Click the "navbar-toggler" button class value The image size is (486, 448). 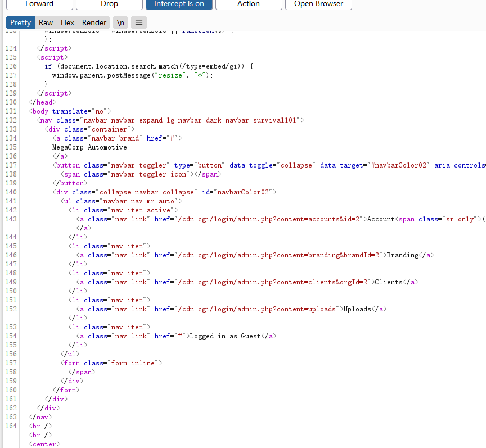pyautogui.click(x=138, y=165)
